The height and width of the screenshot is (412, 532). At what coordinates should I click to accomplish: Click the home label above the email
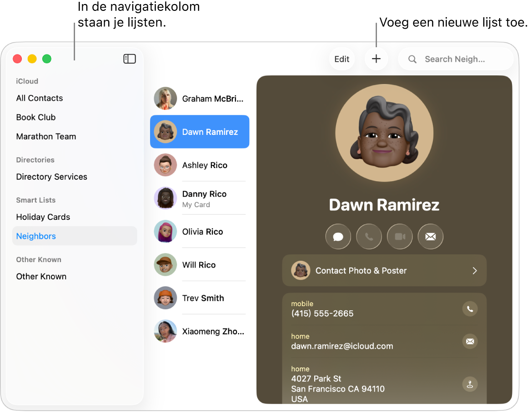[x=300, y=336]
